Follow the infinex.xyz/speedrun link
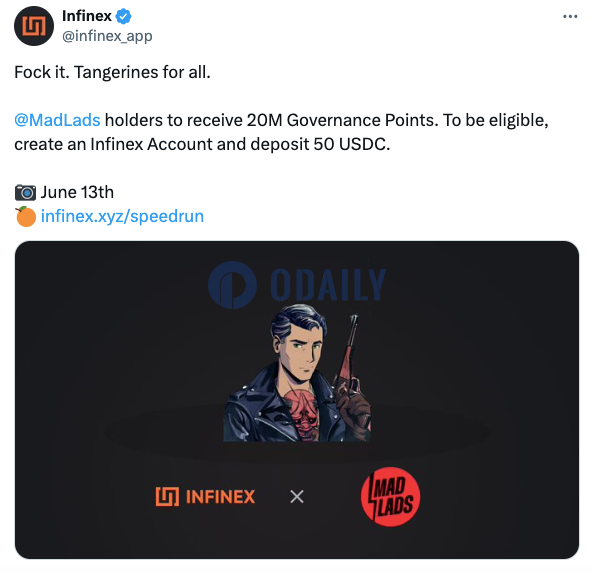The width and height of the screenshot is (594, 571). [122, 216]
